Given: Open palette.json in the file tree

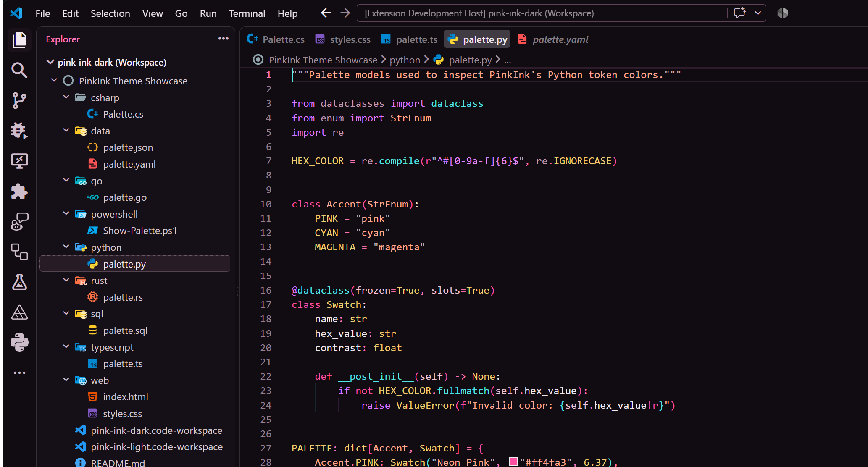Looking at the screenshot, I should 135,147.
